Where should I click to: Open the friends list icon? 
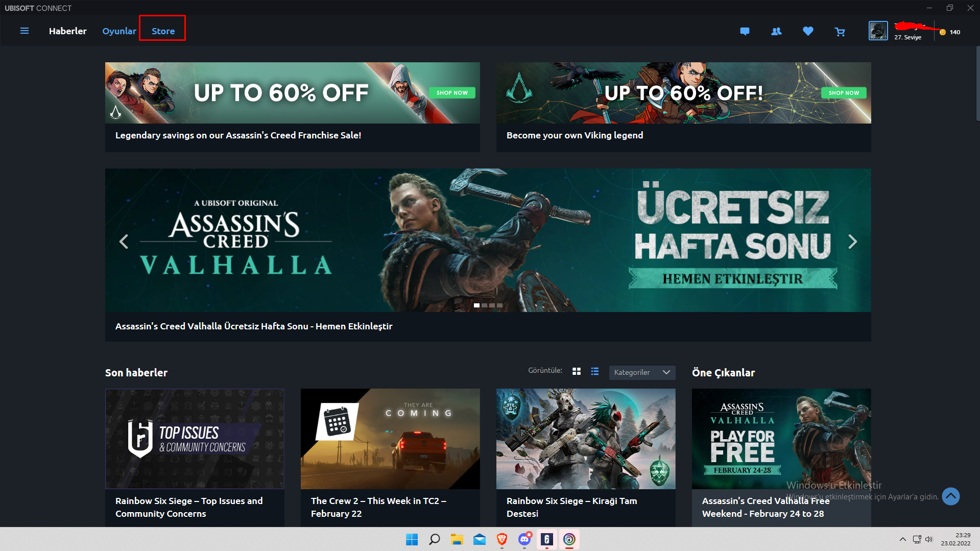tap(776, 32)
